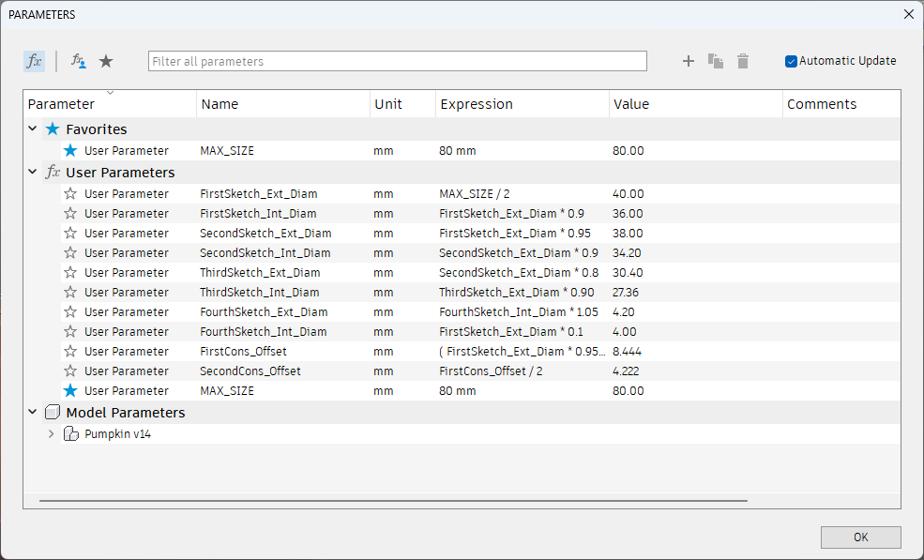Click the favorites star filter icon
The image size is (924, 560).
click(106, 61)
